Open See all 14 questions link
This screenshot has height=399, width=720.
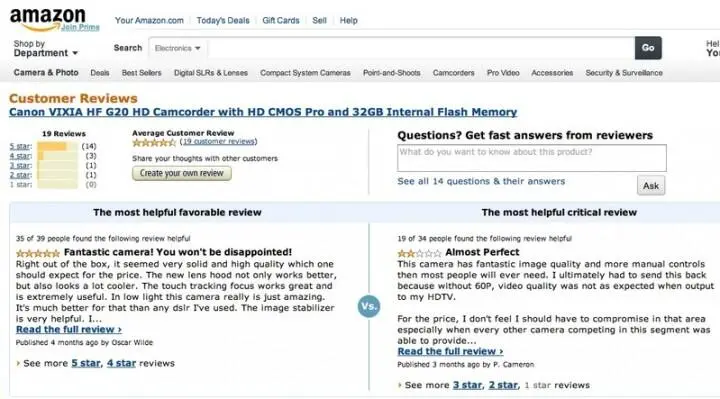(481, 181)
